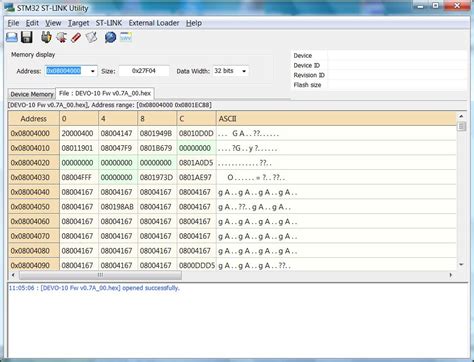This screenshot has width=474, height=362.
Task: Click the column header labeled C
Action: [x=196, y=119]
